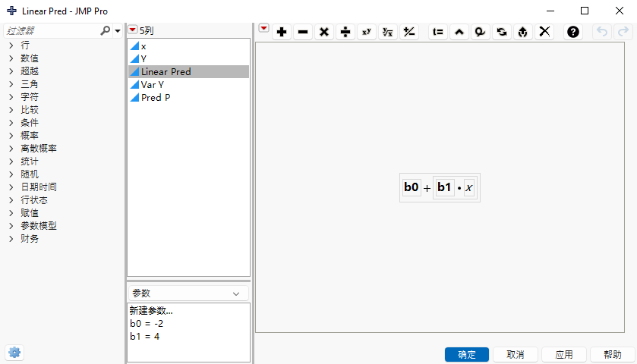Expand the 随机 function group
The image size is (637, 364).
[11, 174]
